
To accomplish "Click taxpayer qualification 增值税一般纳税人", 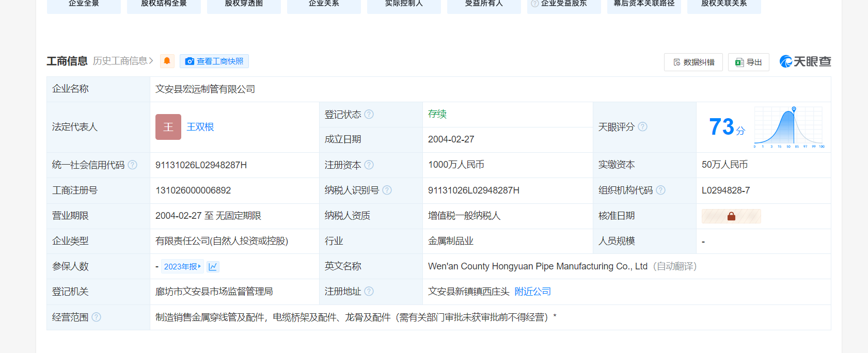I will (x=464, y=216).
